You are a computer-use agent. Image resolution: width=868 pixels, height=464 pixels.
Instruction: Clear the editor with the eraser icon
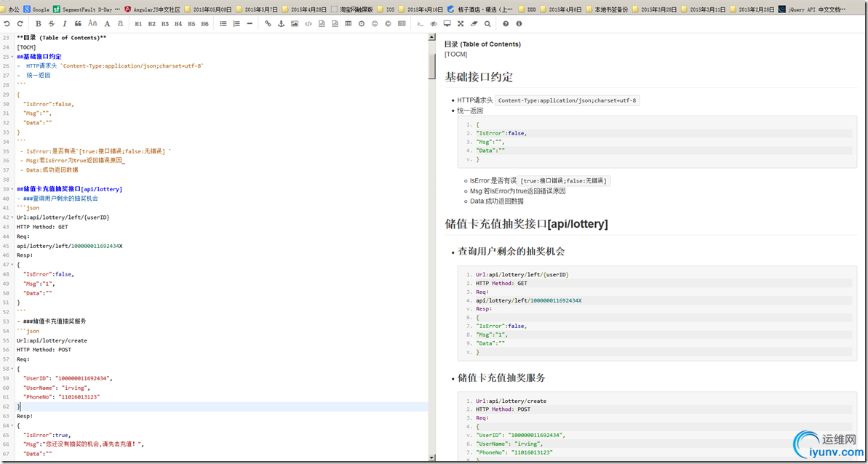coord(474,24)
